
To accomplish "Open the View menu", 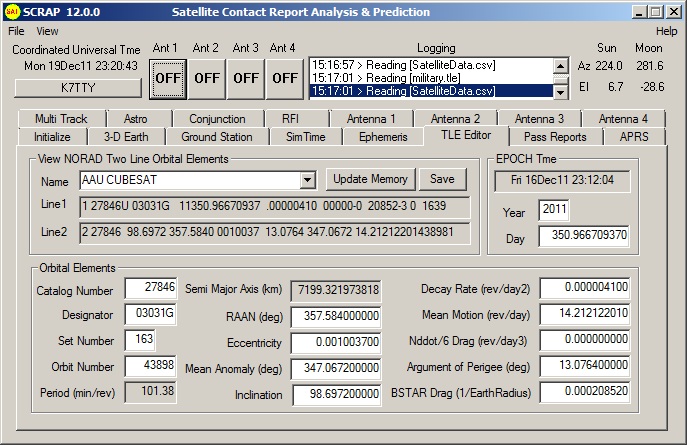I will [x=47, y=31].
